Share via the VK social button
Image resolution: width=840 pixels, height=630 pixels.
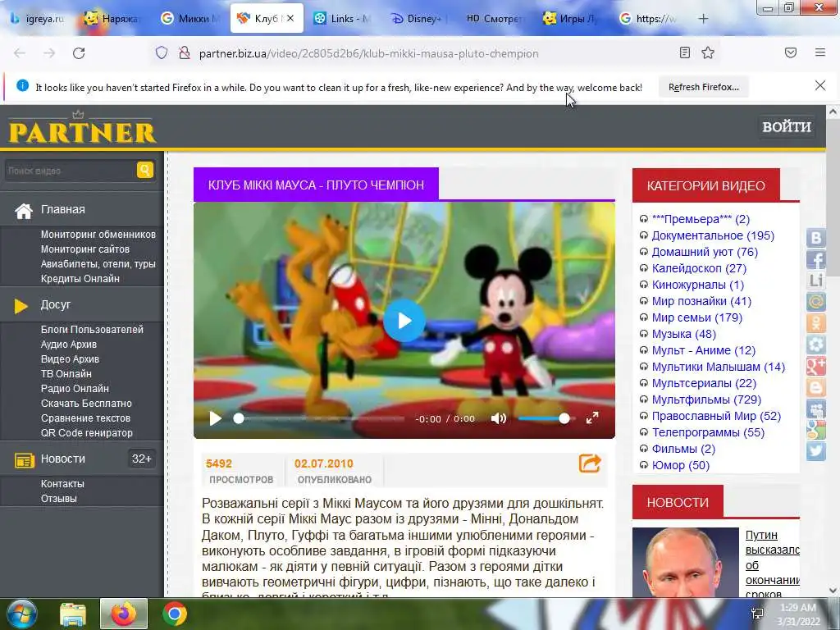point(816,238)
